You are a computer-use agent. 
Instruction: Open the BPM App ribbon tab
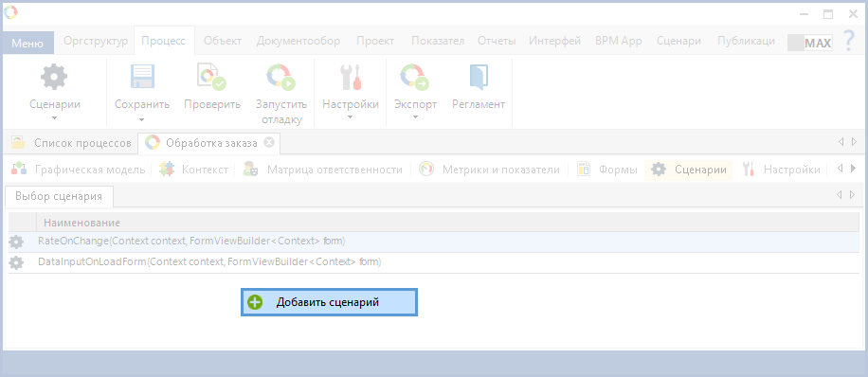619,41
